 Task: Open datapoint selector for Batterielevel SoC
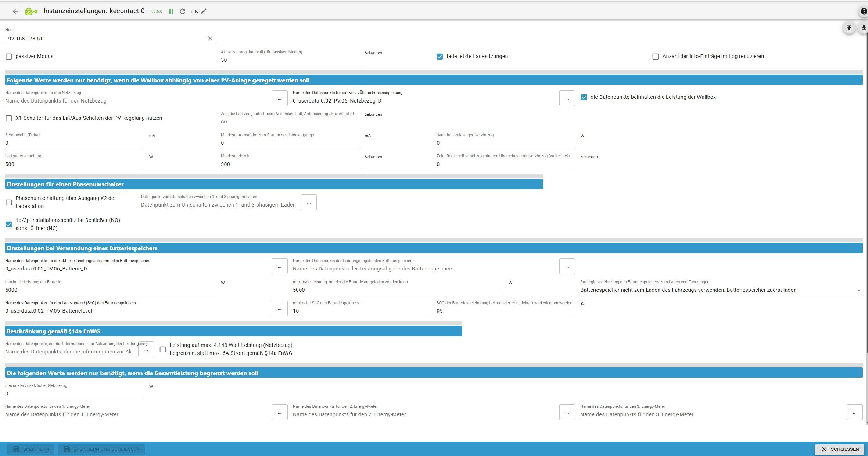[279, 309]
